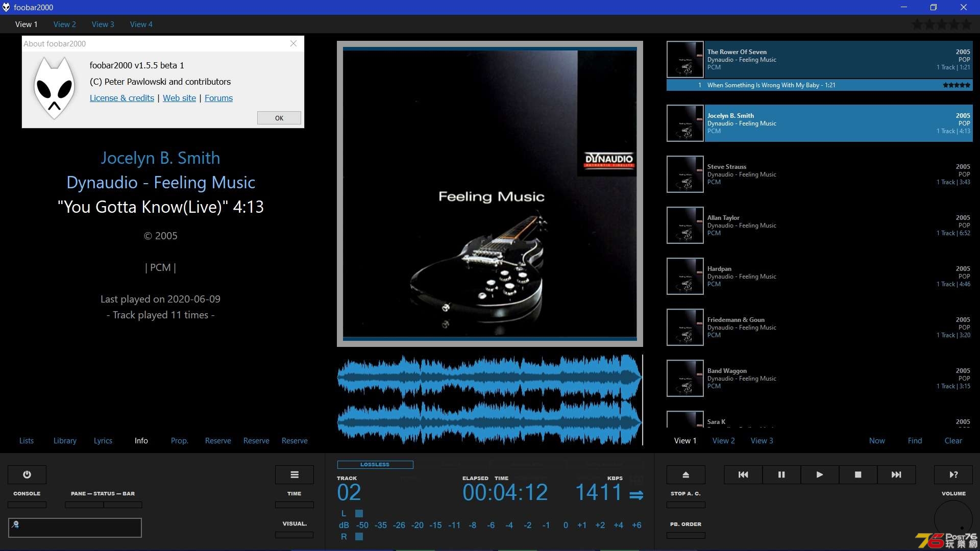Close the About foobar2000 dialog

point(293,43)
